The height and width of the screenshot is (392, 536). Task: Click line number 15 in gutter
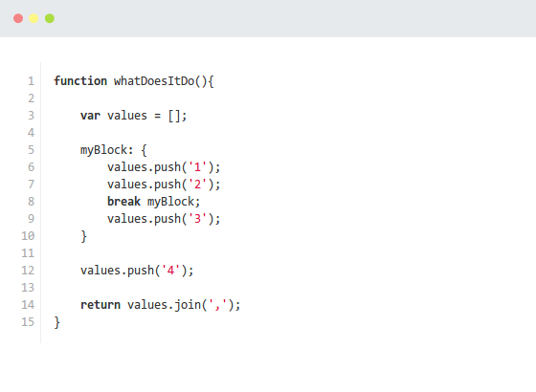28,322
